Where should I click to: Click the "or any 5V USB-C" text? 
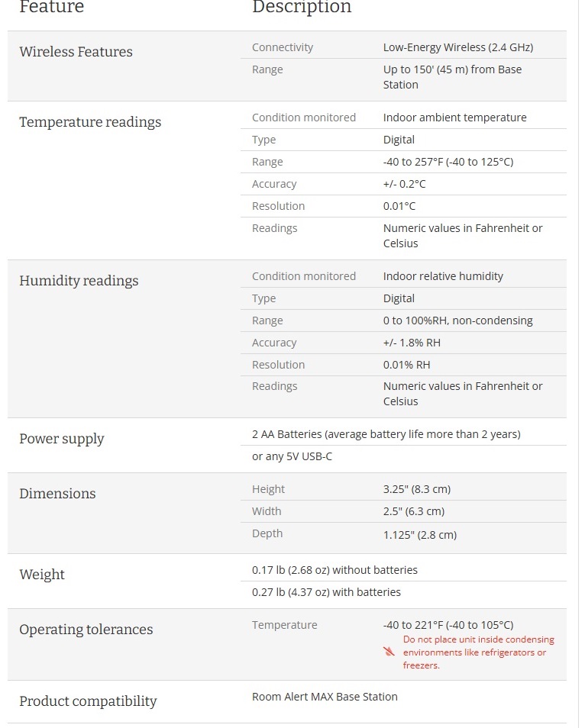click(292, 456)
